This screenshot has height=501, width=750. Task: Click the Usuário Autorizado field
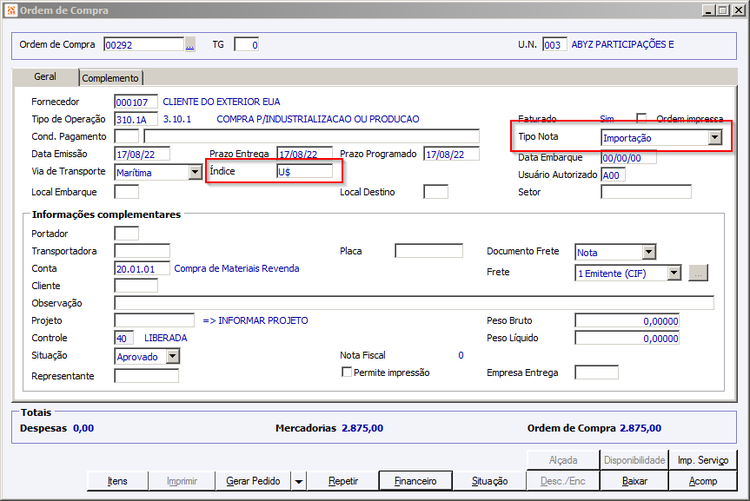click(613, 175)
